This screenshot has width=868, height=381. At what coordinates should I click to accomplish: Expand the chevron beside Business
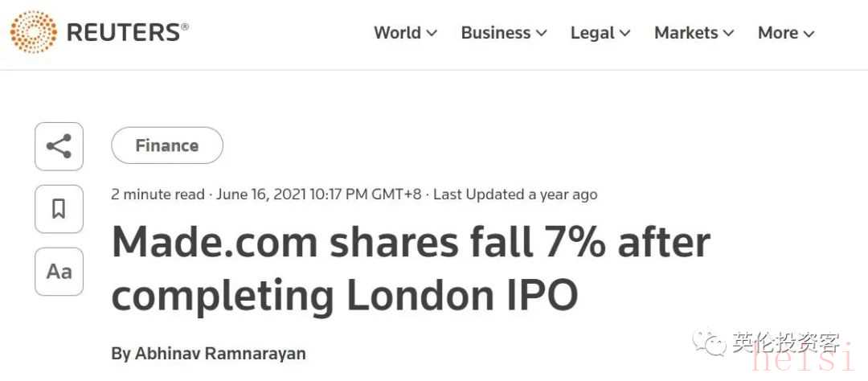click(x=542, y=34)
